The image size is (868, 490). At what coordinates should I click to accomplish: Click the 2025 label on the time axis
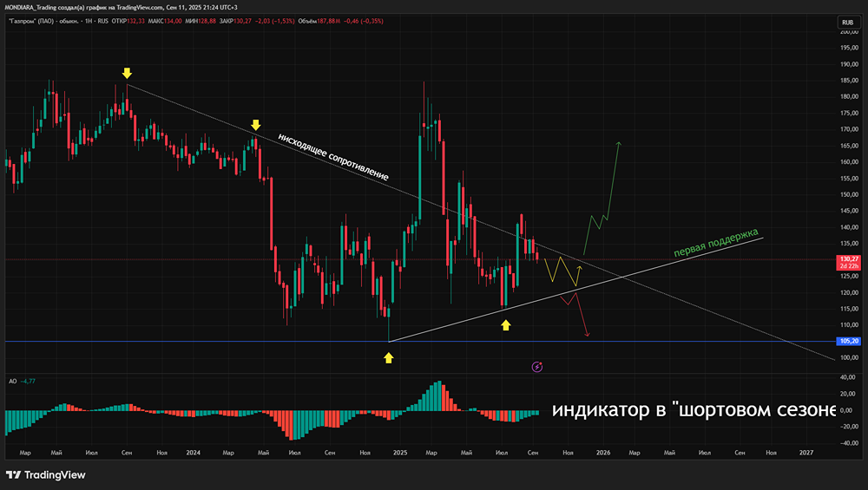399,453
